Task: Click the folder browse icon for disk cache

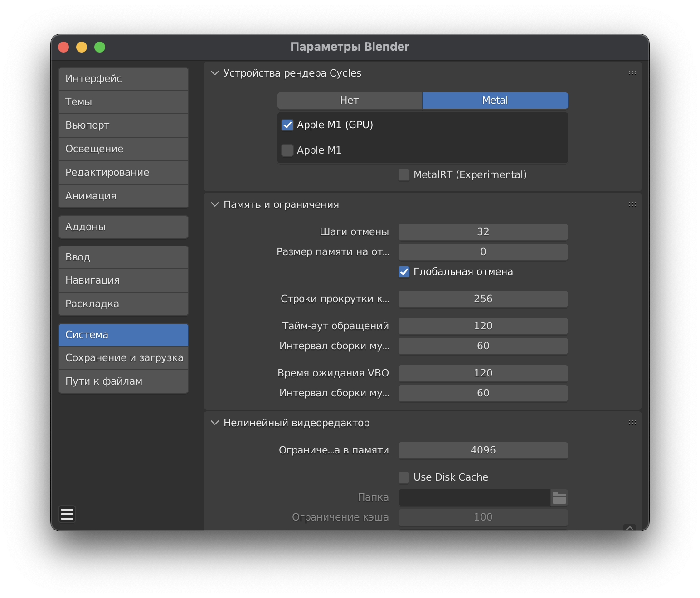Action: [x=559, y=497]
